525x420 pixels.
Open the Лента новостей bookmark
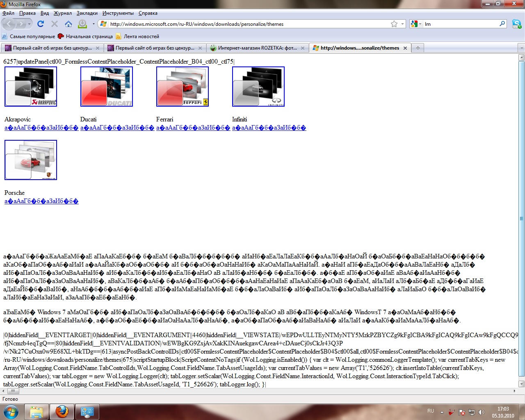141,37
